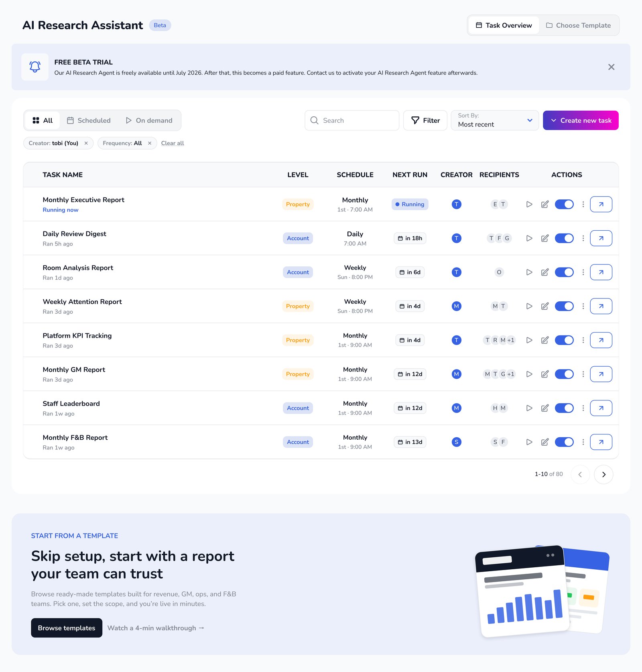Screen dimensions: 642x672
Task: Select the Choose Template tab
Action: pos(578,25)
